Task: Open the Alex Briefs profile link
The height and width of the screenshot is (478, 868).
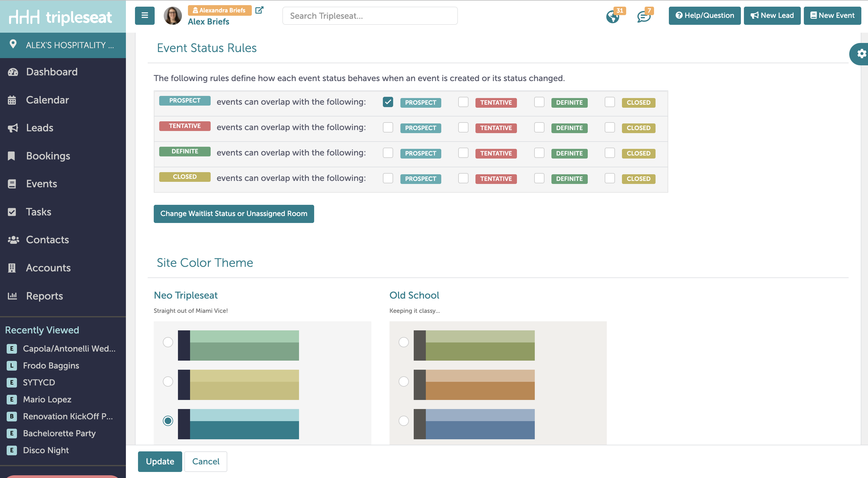Action: (209, 21)
